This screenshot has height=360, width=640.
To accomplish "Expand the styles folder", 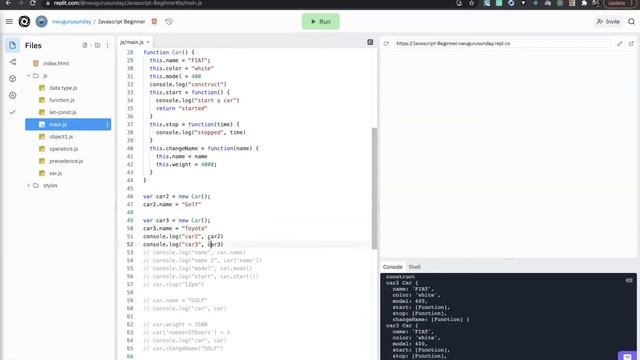I will coord(29,185).
